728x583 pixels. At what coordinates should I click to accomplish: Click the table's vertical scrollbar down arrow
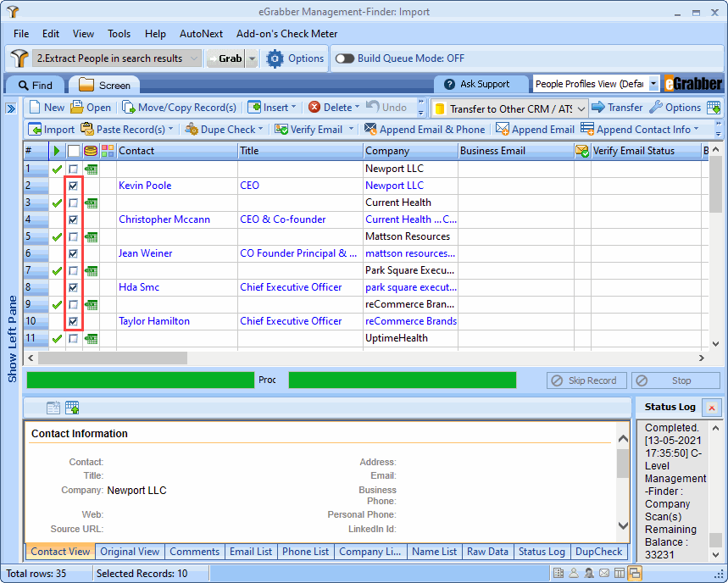(x=715, y=344)
